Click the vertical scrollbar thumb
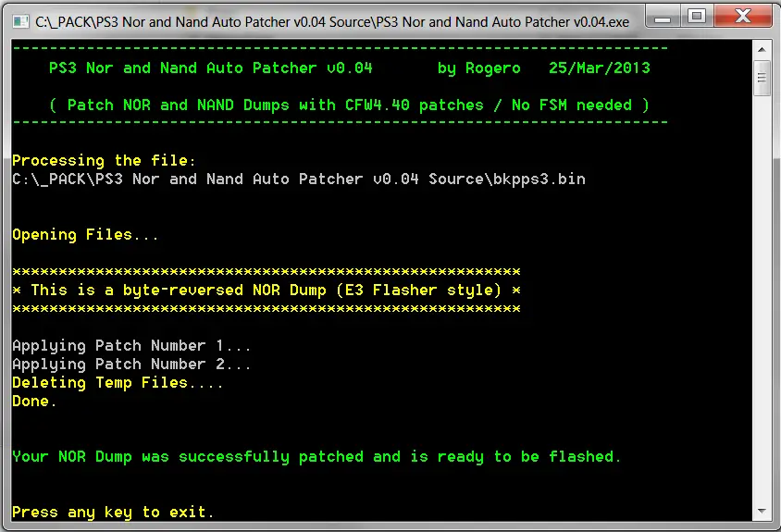Image resolution: width=781 pixels, height=532 pixels. tap(762, 79)
